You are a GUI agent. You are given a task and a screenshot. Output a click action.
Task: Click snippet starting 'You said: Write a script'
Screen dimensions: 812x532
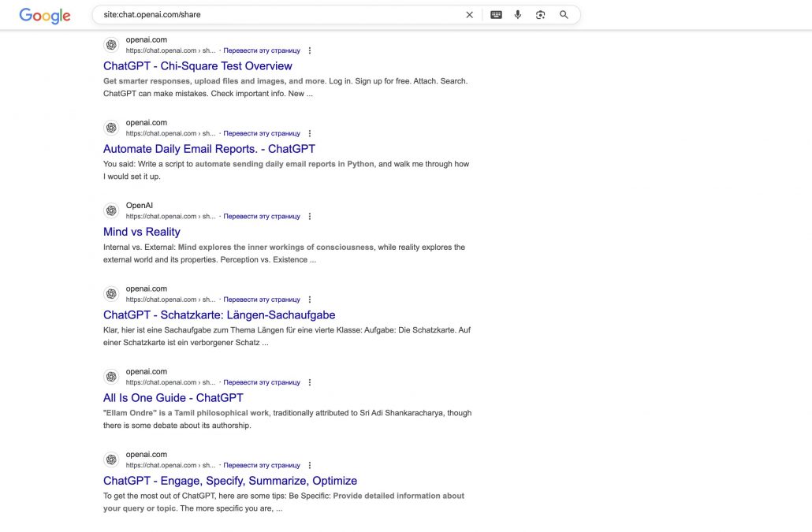click(286, 170)
